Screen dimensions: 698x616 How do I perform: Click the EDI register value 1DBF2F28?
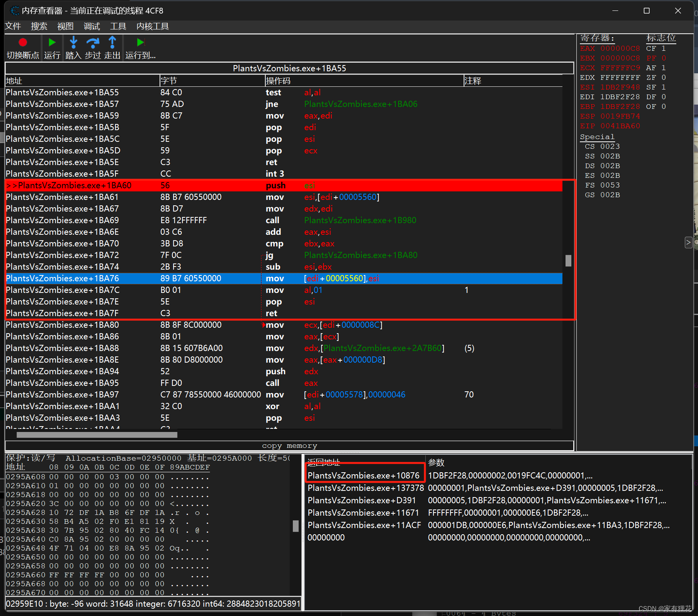coord(620,97)
